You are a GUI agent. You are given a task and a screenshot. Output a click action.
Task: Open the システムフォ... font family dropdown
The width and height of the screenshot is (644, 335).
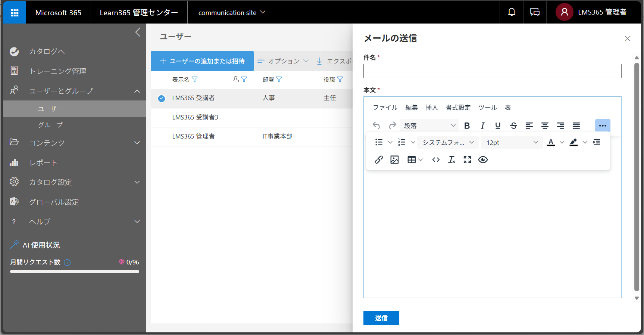pyautogui.click(x=448, y=142)
